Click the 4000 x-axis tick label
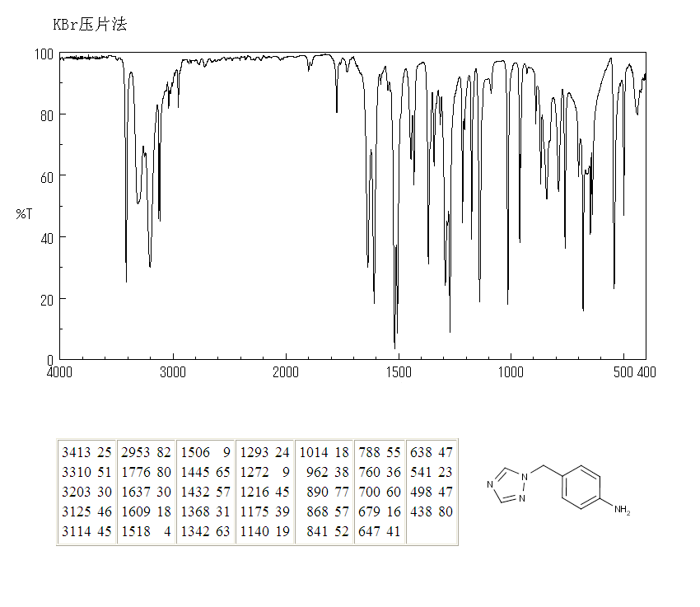The height and width of the screenshot is (607, 700). pyautogui.click(x=60, y=372)
